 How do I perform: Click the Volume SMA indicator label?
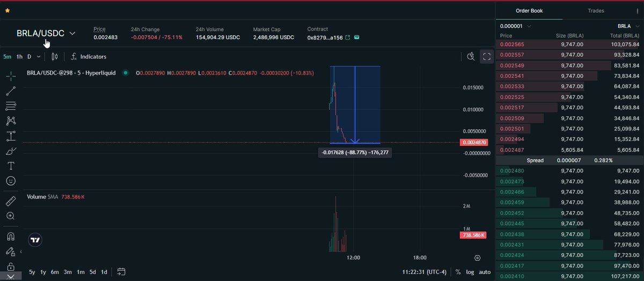click(42, 197)
